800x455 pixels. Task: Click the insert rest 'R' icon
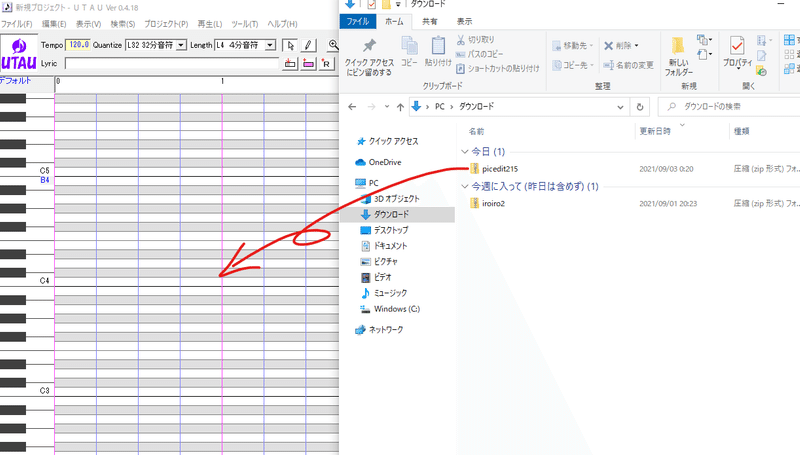326,64
